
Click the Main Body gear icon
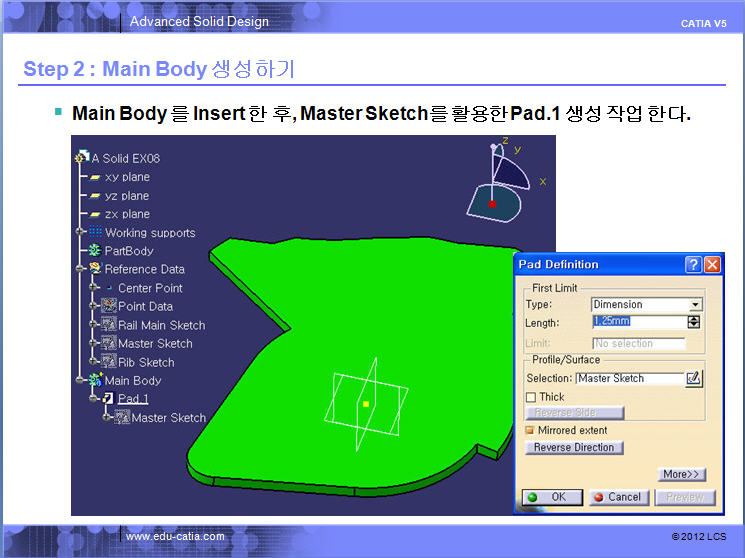[x=96, y=381]
